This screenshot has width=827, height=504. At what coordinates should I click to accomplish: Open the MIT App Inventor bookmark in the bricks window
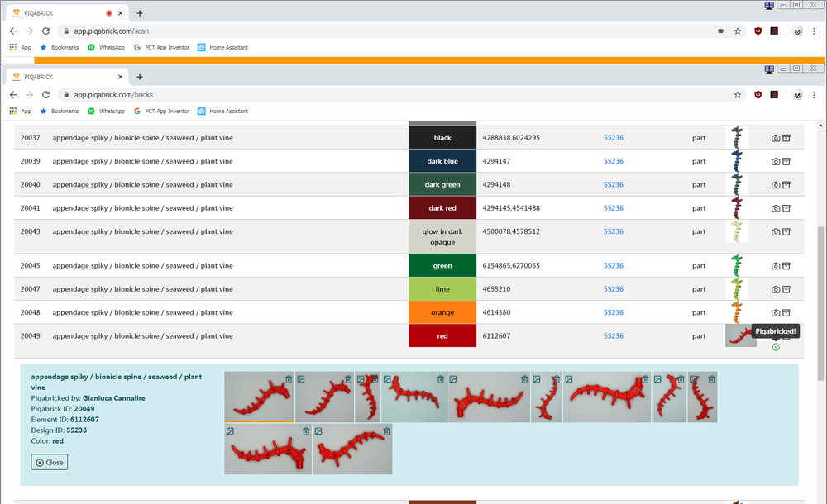tap(161, 112)
